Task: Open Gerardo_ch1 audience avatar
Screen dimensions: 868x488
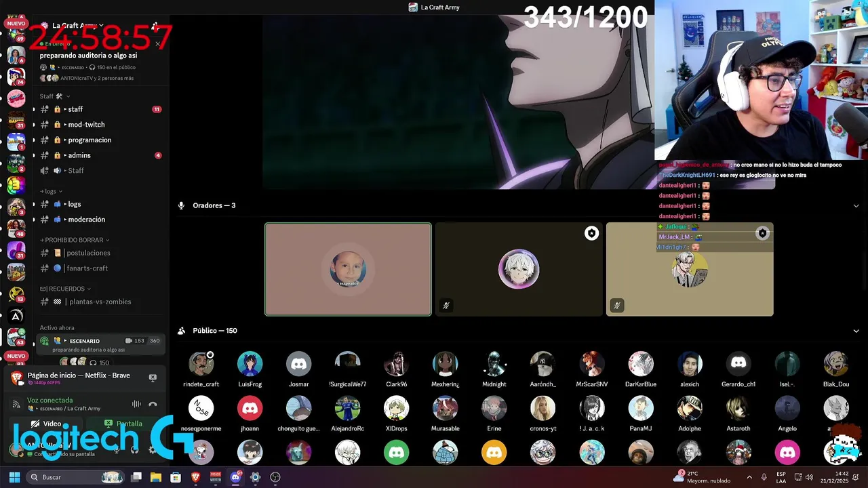Action: [738, 364]
